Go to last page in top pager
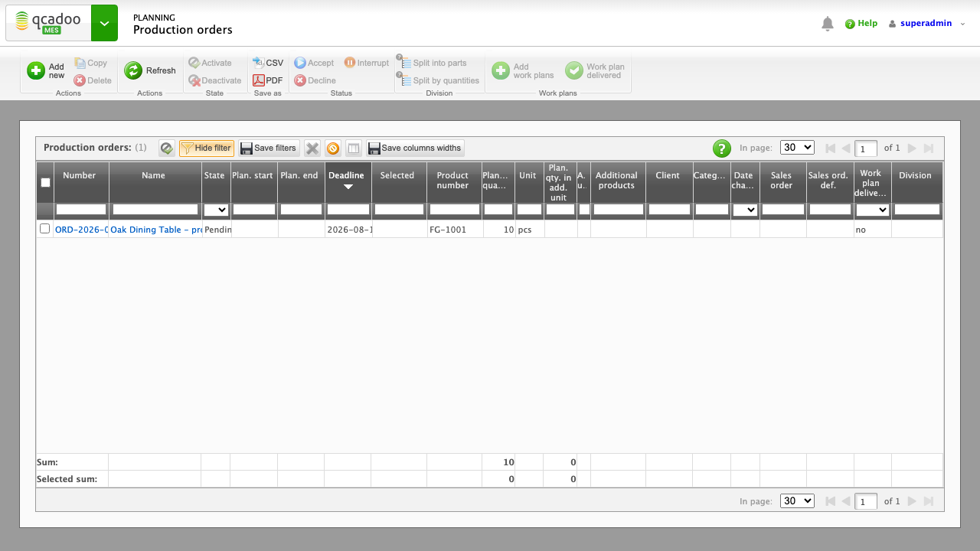Viewport: 980px width, 551px height. pos(929,148)
